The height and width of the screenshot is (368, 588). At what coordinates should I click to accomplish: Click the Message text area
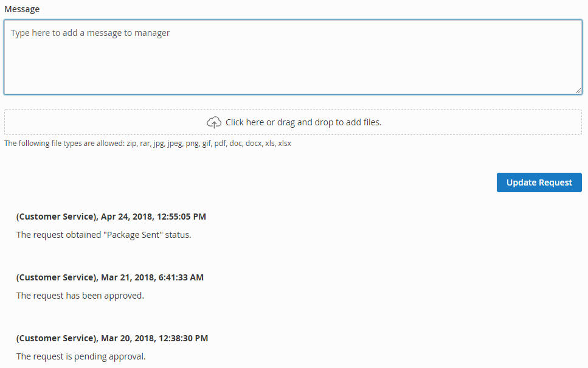click(x=293, y=57)
